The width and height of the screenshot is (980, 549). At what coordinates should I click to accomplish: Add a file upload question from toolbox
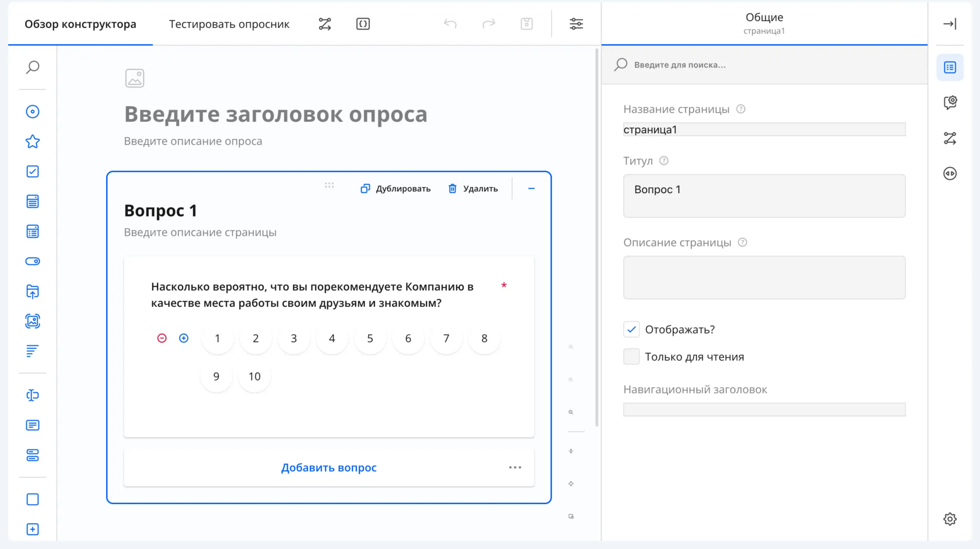tap(33, 292)
